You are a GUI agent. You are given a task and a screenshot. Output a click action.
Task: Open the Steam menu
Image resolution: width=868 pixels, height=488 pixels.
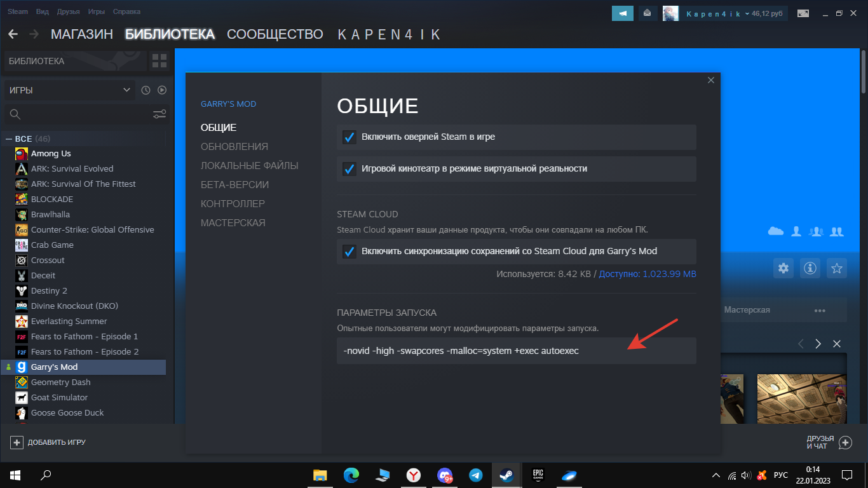(18, 11)
